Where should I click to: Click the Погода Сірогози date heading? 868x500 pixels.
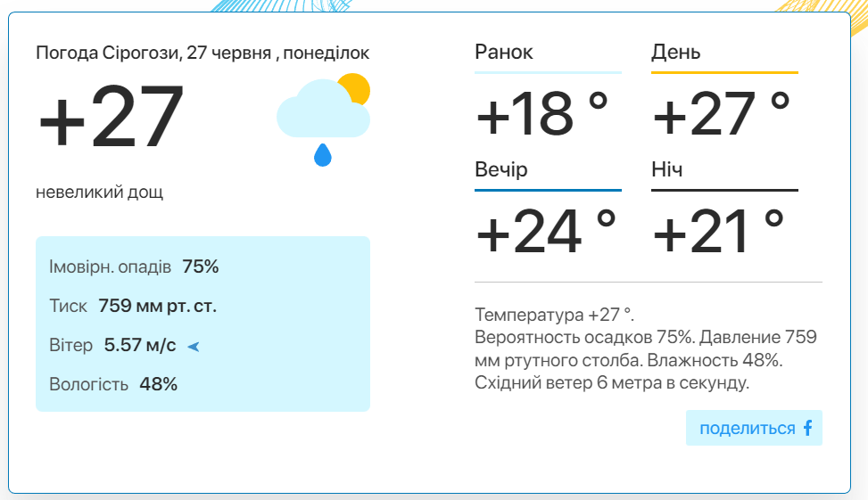pos(203,53)
